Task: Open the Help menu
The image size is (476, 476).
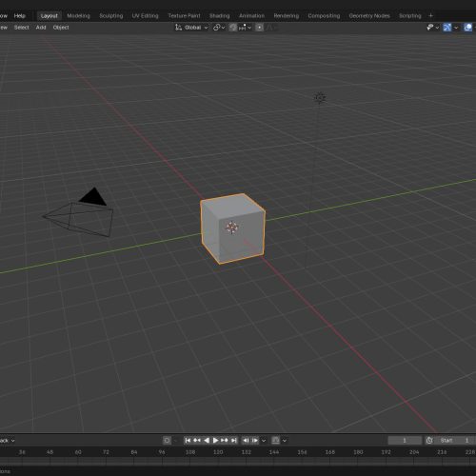Action: tap(19, 16)
